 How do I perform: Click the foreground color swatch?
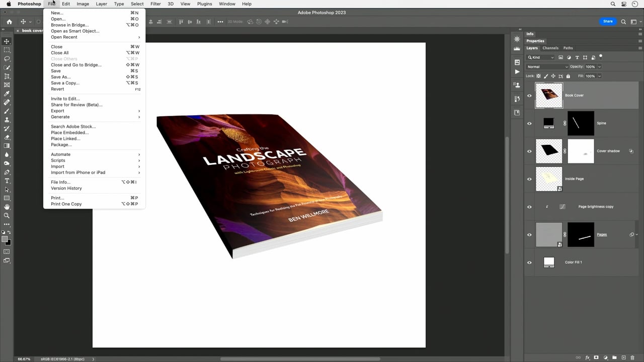pos(5,239)
